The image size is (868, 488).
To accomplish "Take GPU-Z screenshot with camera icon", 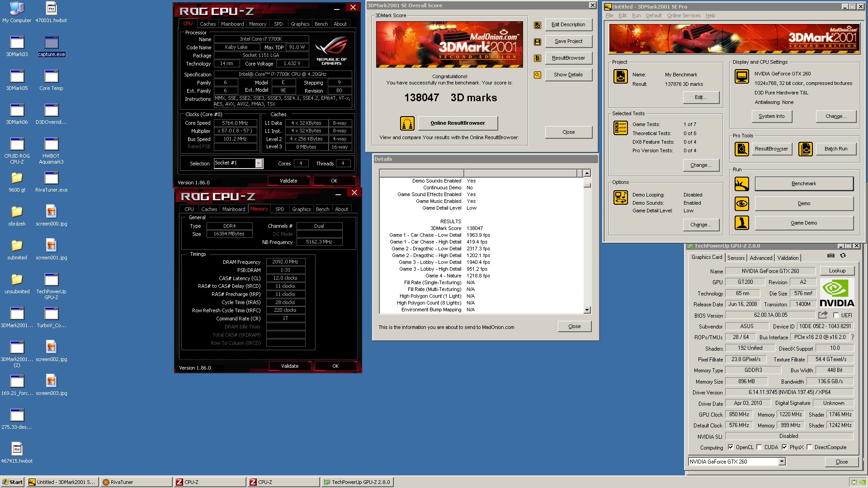I will (831, 256).
